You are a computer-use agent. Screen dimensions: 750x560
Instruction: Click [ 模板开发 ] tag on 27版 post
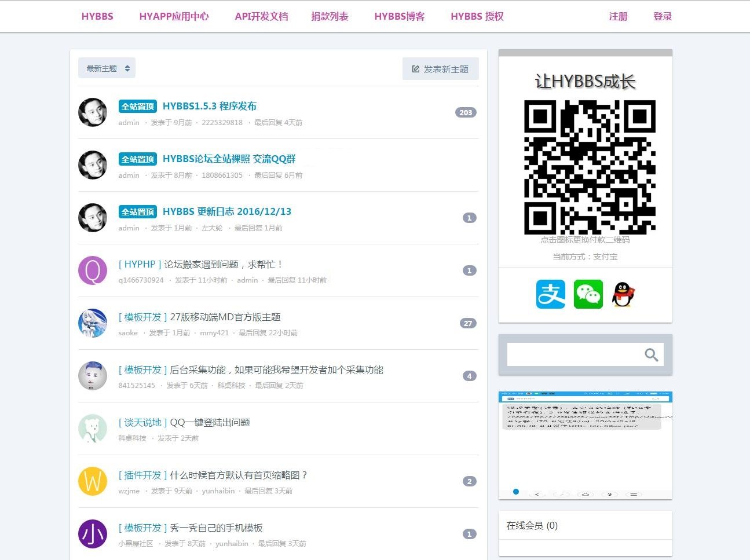pos(143,317)
